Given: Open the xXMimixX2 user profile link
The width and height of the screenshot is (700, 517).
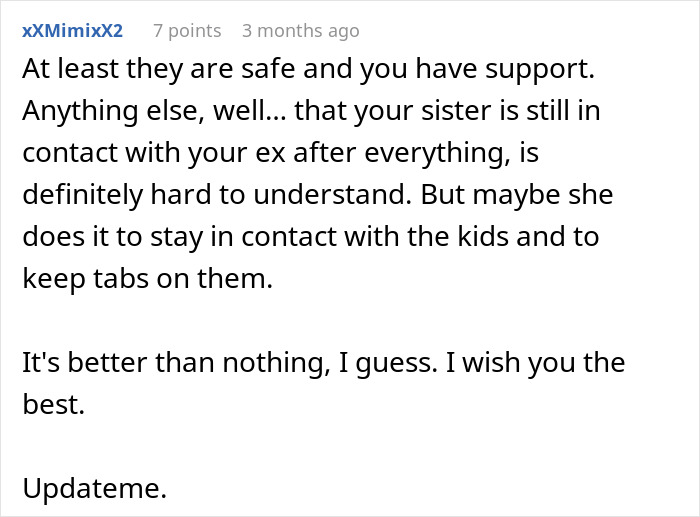Looking at the screenshot, I should [x=72, y=31].
